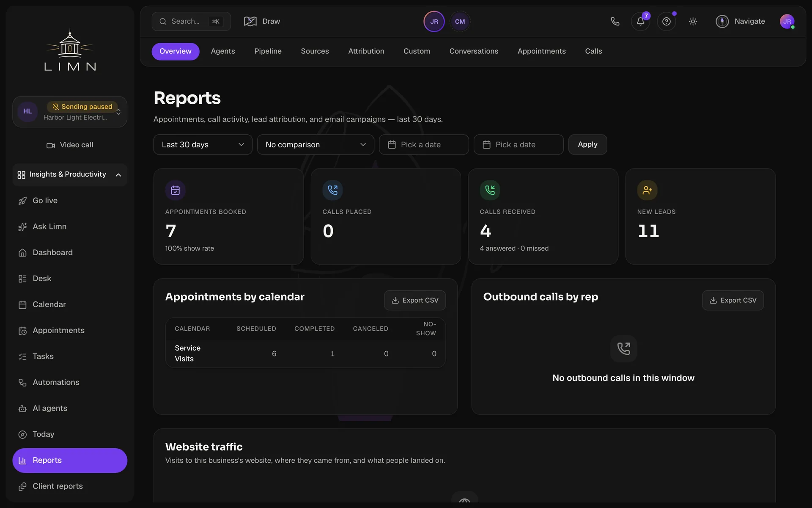Select the JR collaborator avatar in header center
Image resolution: width=812 pixels, height=508 pixels.
coord(434,22)
